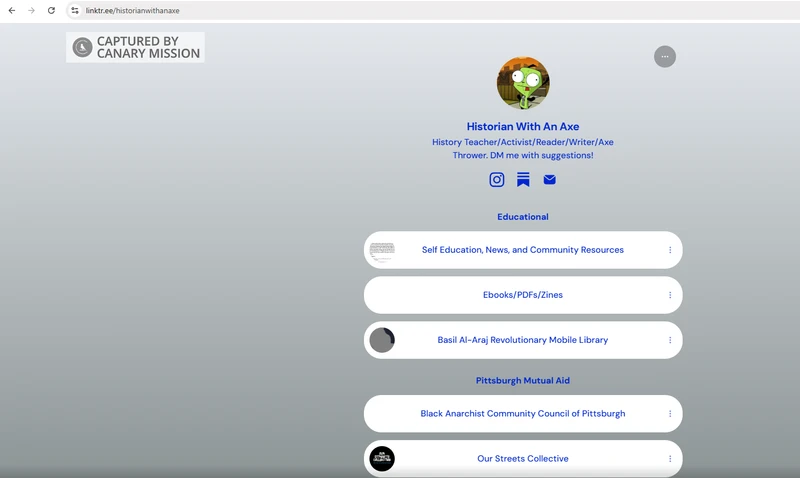
Task: Open Our Streets Collective link
Action: point(522,459)
